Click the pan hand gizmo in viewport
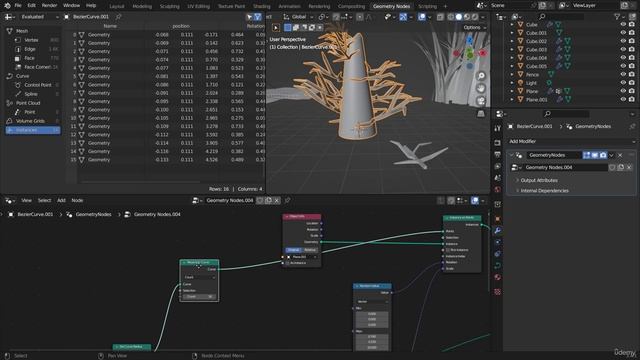The height and width of the screenshot is (360, 640). pos(481,88)
